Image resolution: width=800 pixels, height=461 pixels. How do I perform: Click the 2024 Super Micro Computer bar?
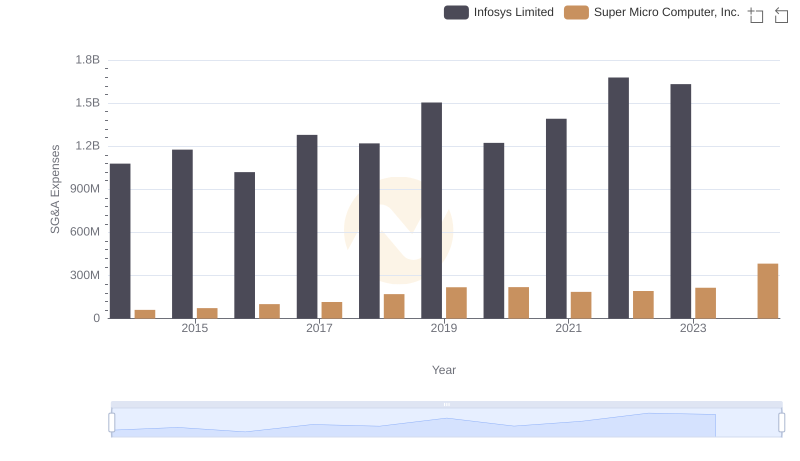(768, 291)
